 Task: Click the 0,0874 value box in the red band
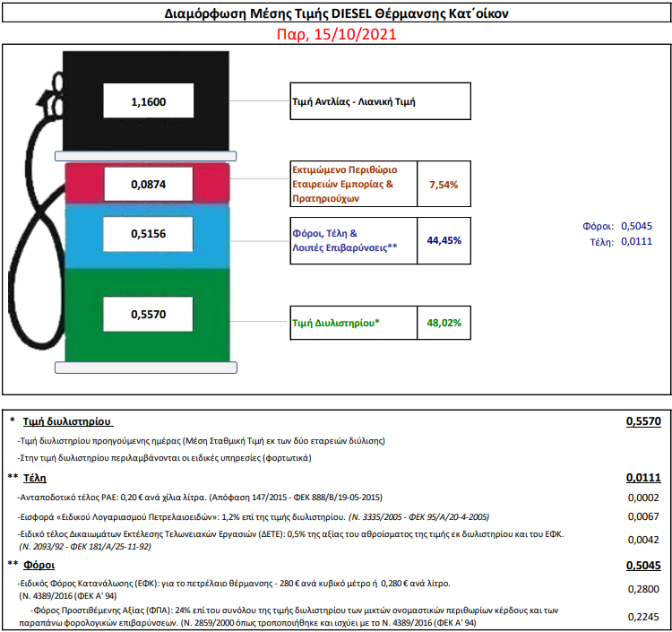click(x=147, y=185)
